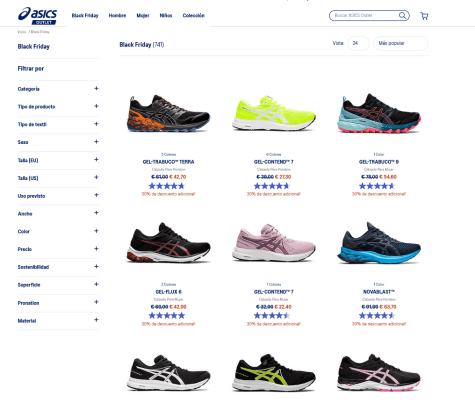Expand the Categoría filter
Viewport: 475px width, 403px height.
tap(58, 89)
